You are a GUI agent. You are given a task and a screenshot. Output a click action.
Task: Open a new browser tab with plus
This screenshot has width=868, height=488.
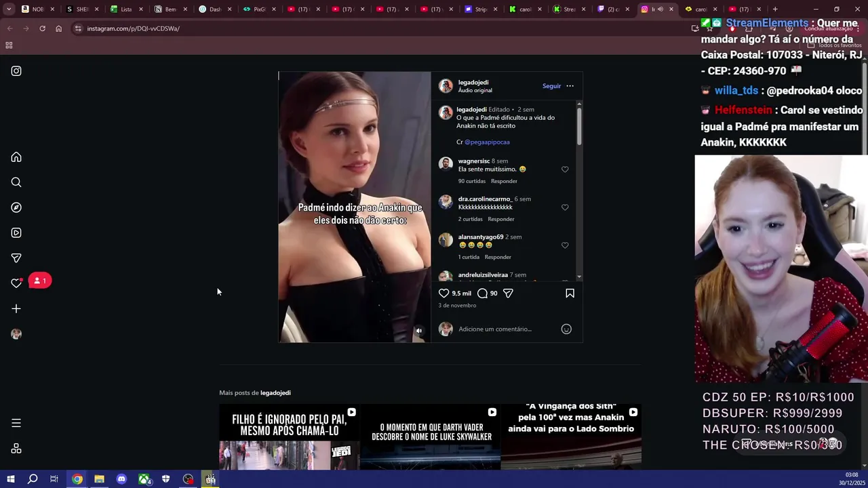tap(775, 9)
